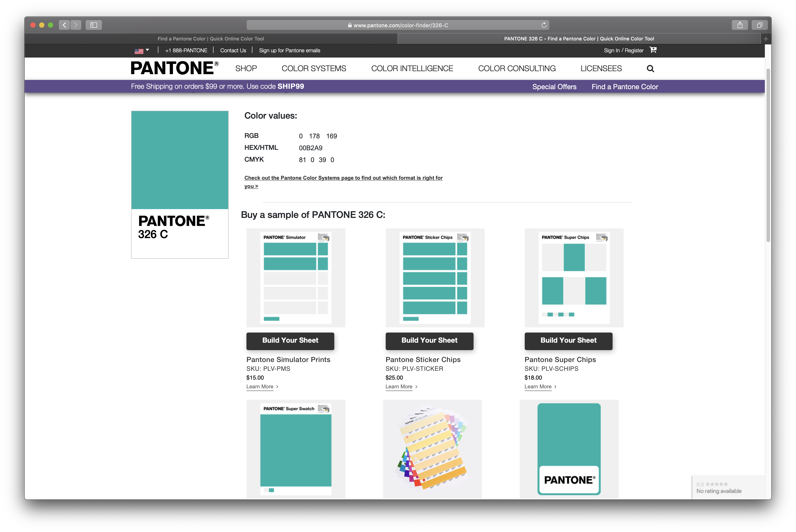Click the HEX value 00B2A9

tap(310, 148)
